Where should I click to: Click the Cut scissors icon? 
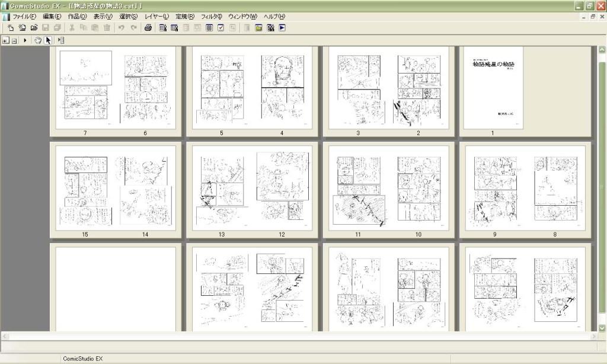pos(72,27)
